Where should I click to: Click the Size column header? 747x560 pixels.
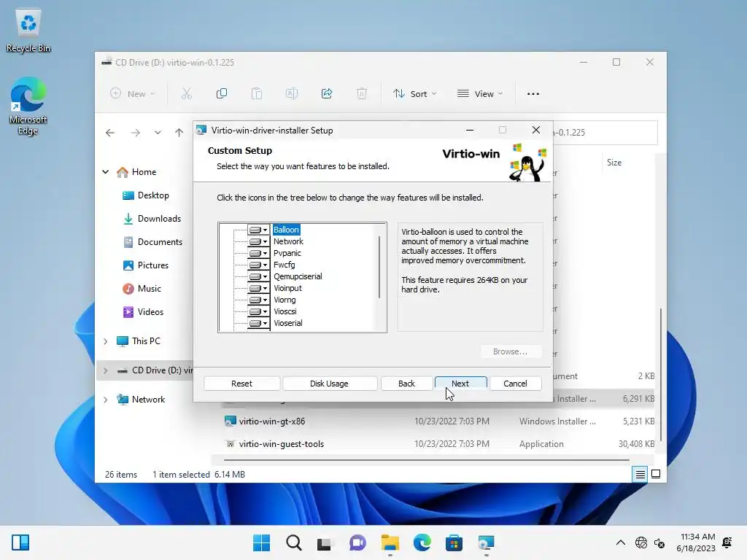[614, 163]
